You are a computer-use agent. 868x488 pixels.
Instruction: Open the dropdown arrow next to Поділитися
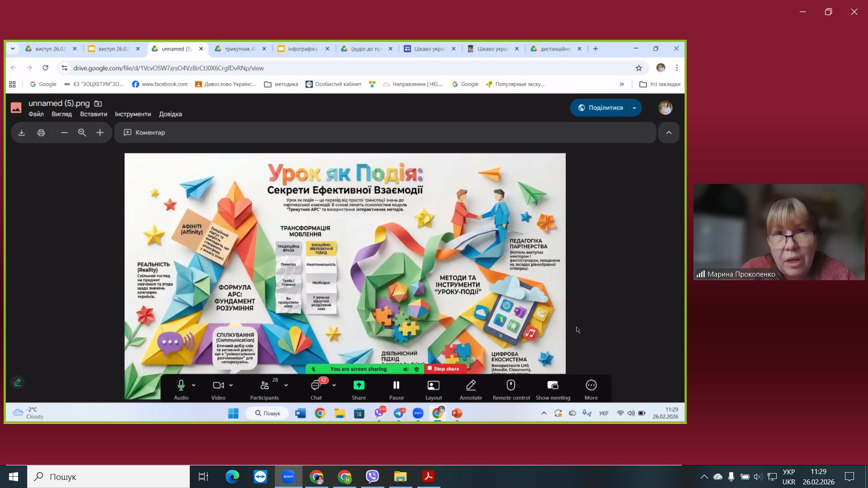pos(634,108)
